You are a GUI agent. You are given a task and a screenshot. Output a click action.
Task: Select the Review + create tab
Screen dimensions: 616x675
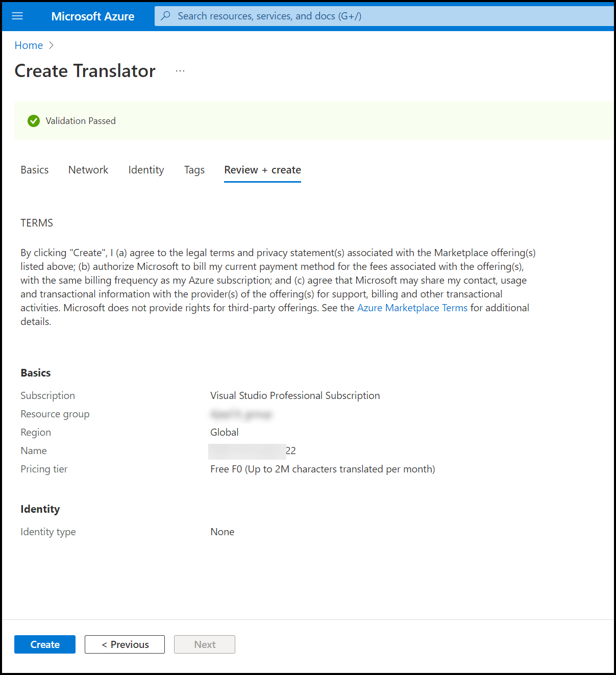263,170
